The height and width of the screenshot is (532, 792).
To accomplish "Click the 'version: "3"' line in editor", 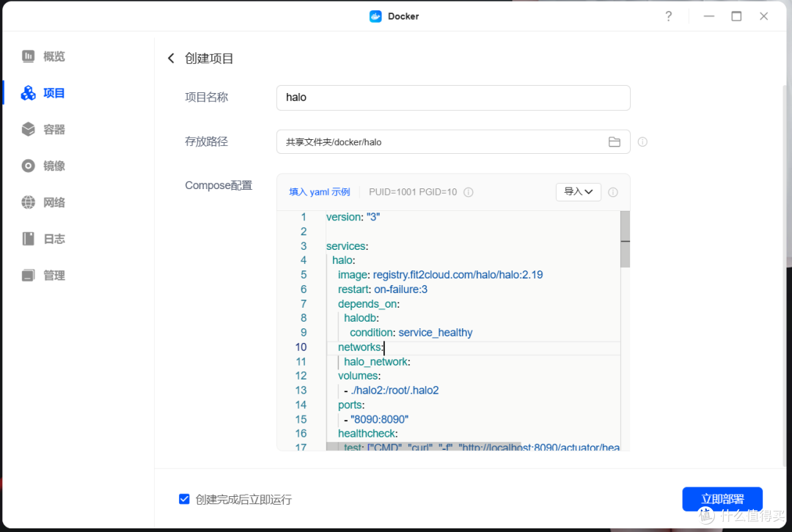I will (x=353, y=217).
